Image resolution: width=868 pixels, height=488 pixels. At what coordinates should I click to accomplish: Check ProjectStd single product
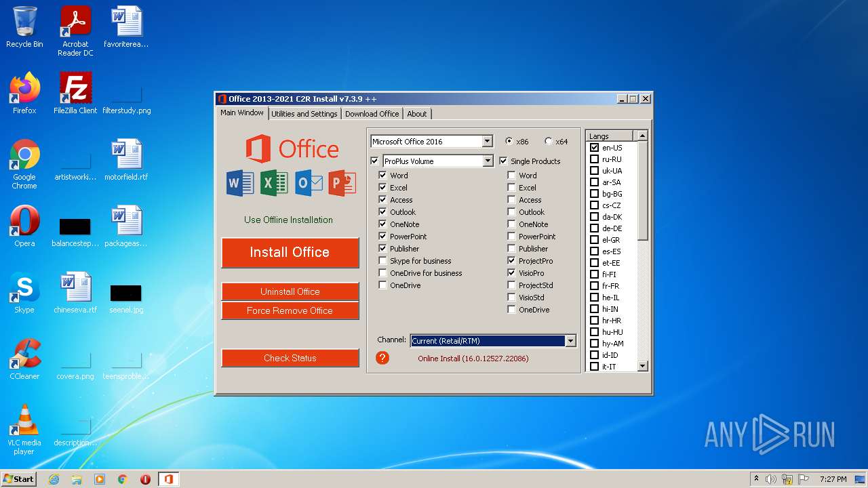coord(512,285)
